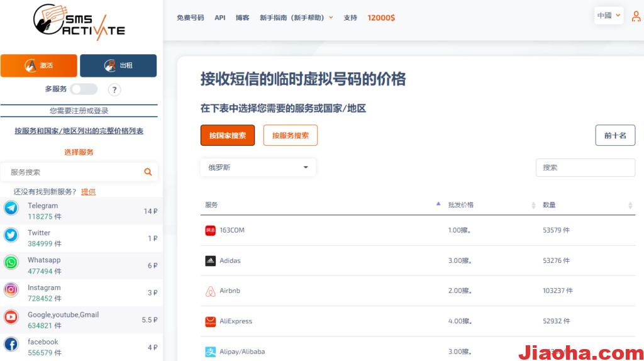The height and width of the screenshot is (361, 644).
Task: Toggle the 多服务 multi-service switch
Action: click(84, 89)
